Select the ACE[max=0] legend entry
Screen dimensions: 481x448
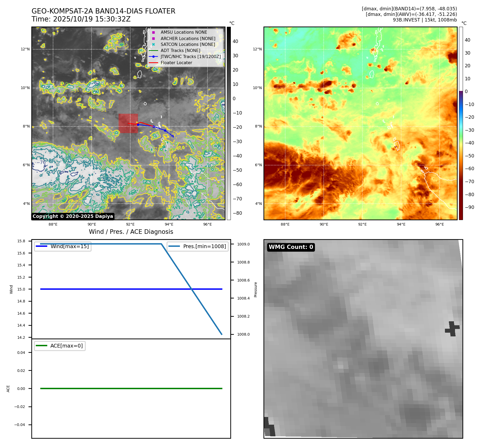pos(60,346)
